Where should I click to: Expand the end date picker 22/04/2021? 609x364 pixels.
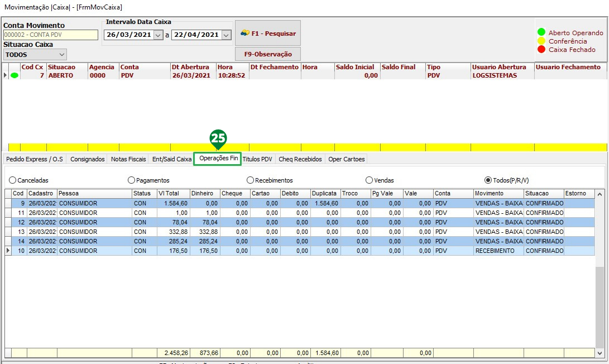(226, 35)
